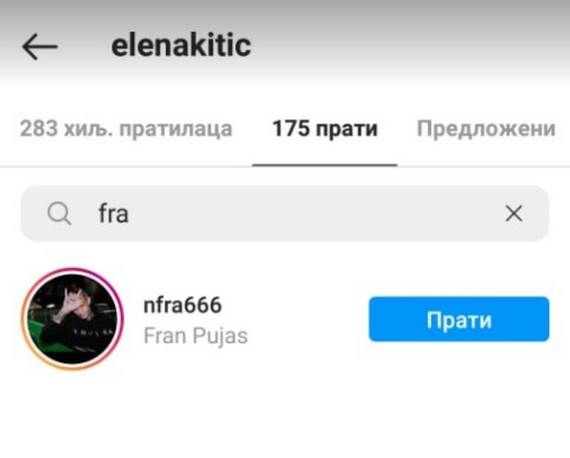This screenshot has height=458, width=570.
Task: Open the elenakitic header title
Action: pos(181,46)
